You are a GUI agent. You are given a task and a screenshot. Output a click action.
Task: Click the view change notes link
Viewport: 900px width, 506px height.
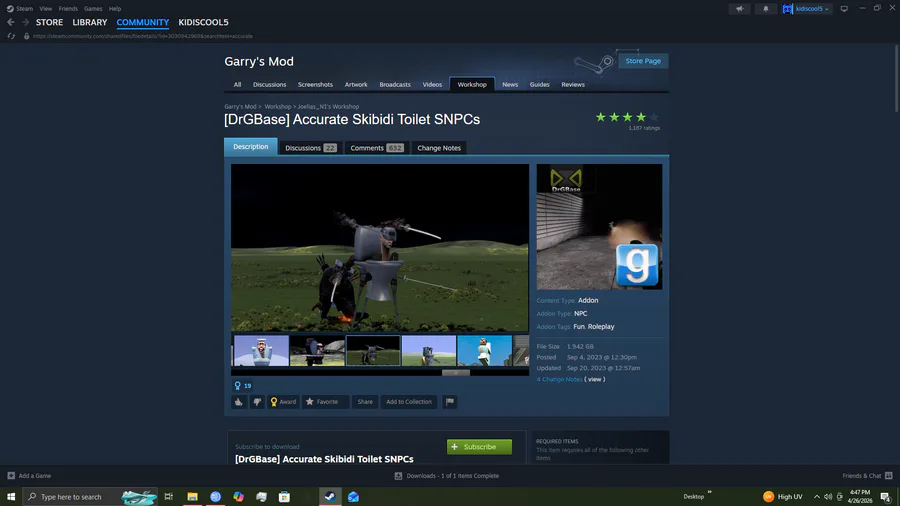[x=595, y=379]
